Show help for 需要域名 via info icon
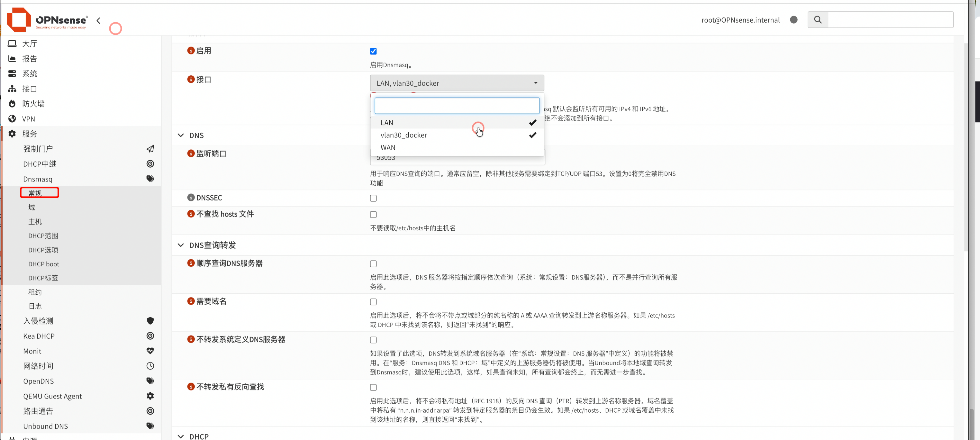Image resolution: width=980 pixels, height=440 pixels. 191,301
